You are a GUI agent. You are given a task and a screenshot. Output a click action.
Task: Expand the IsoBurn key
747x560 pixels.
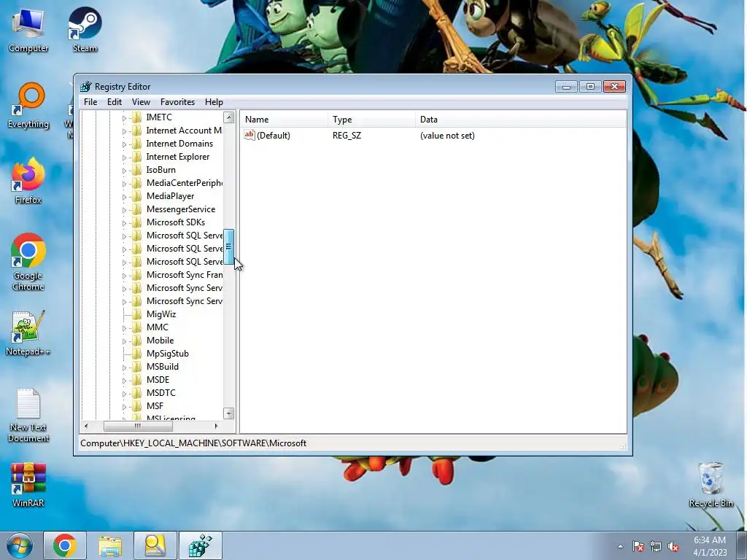click(124, 170)
